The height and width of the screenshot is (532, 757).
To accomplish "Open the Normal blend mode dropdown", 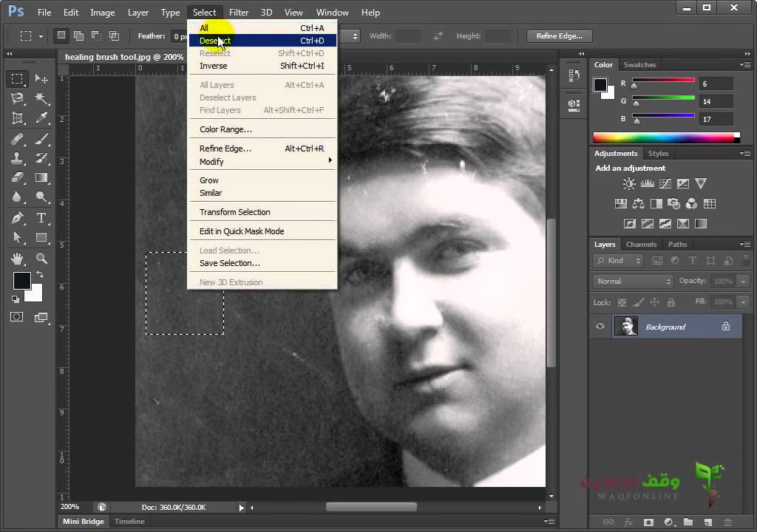I will pyautogui.click(x=633, y=281).
